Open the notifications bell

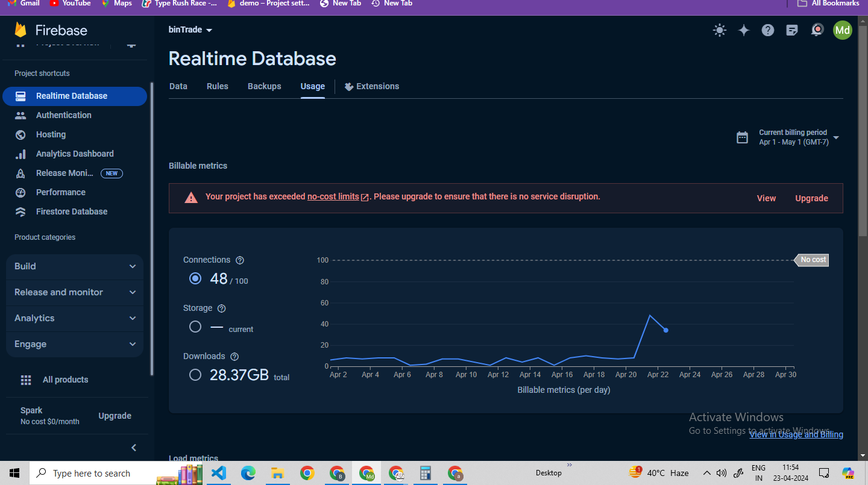[817, 30]
